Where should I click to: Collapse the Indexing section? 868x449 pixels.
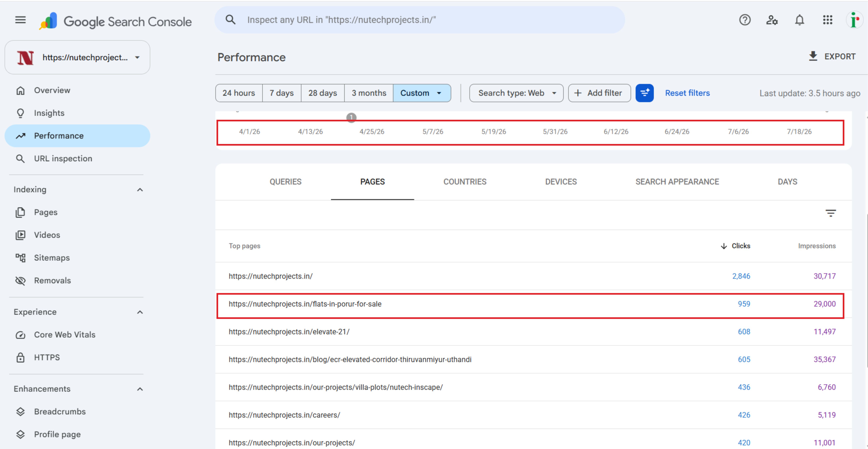pos(140,190)
